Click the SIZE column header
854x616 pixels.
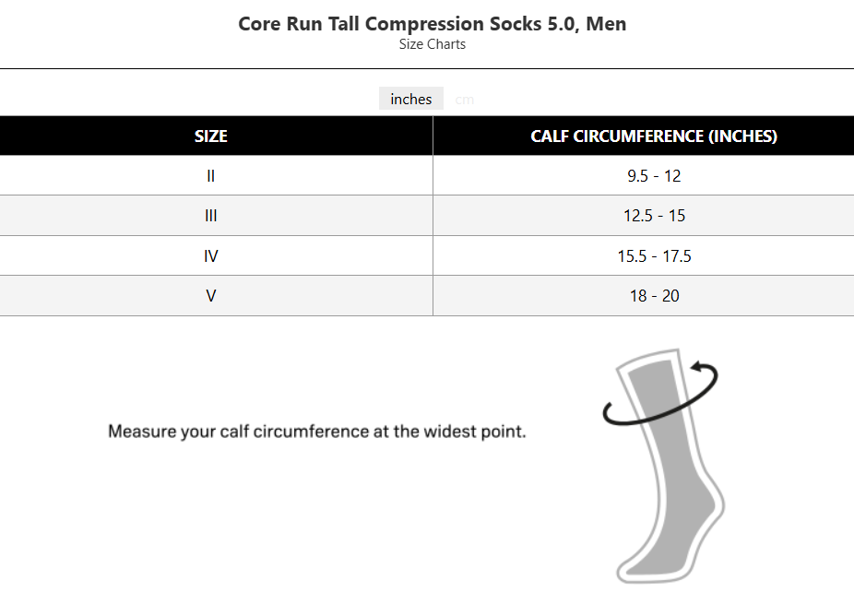point(210,136)
